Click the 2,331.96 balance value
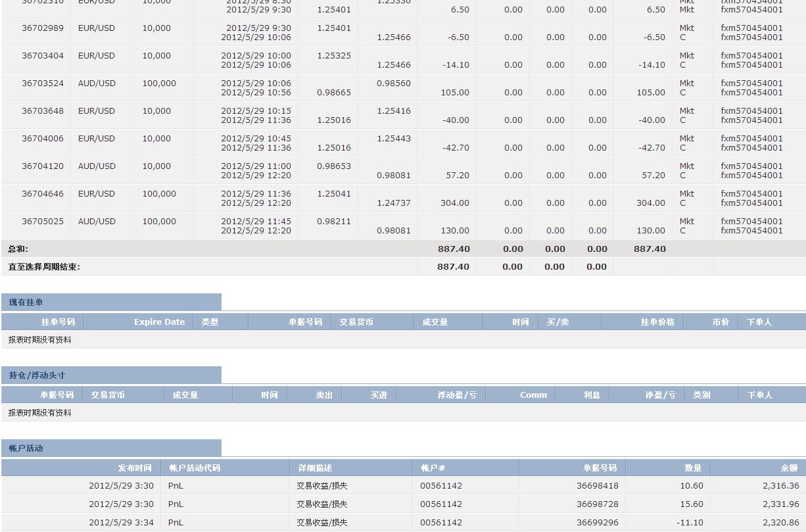 coord(781,504)
